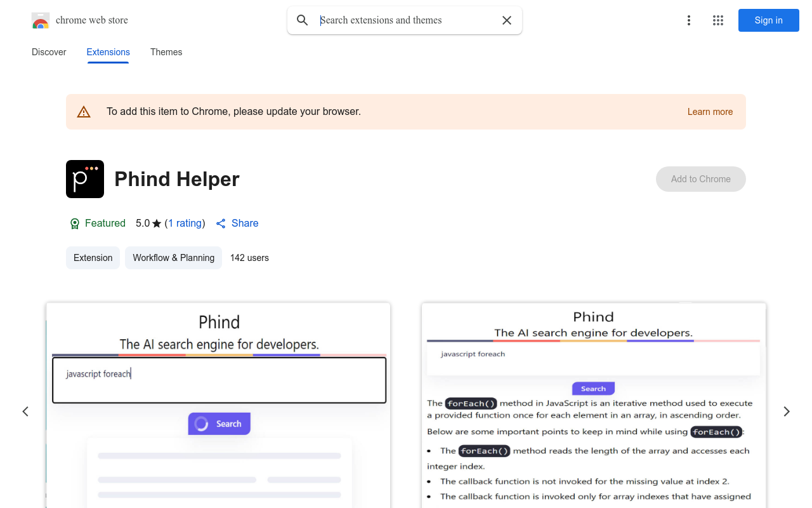Open the second screenshot showing forEach results
This screenshot has width=812, height=508.
pyautogui.click(x=594, y=405)
